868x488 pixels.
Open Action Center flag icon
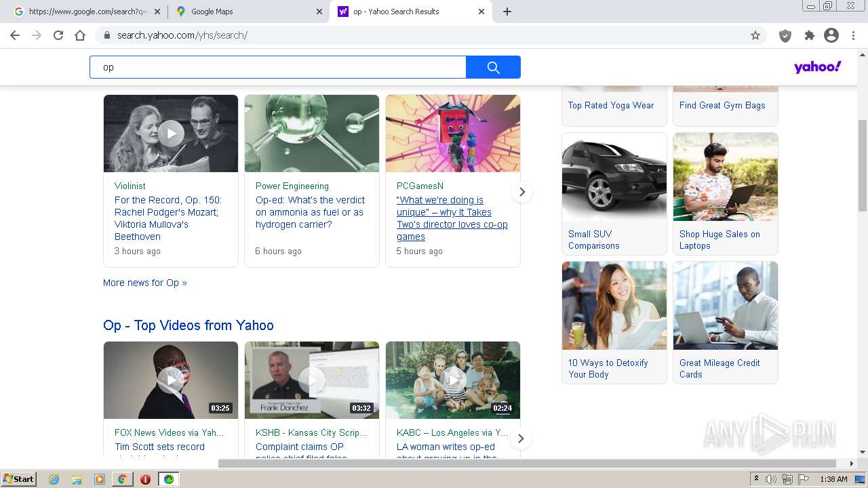click(804, 479)
